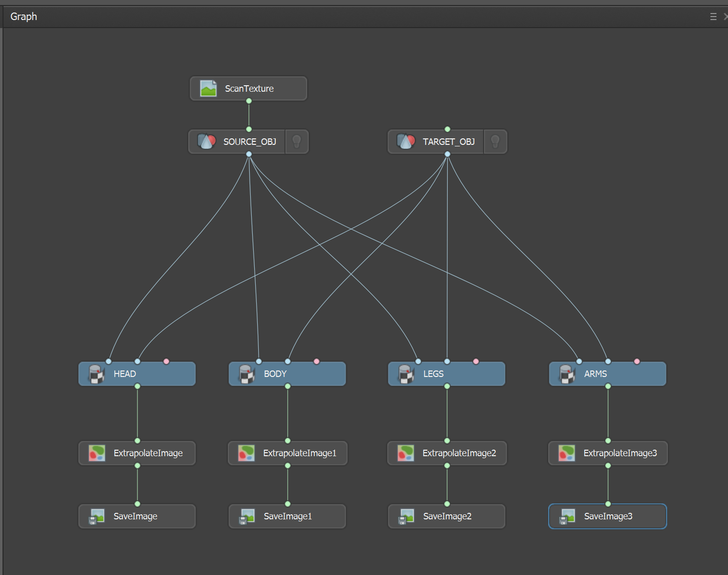Click the ExtrapolateImage2 node icon
The height and width of the screenshot is (575, 728).
406,453
